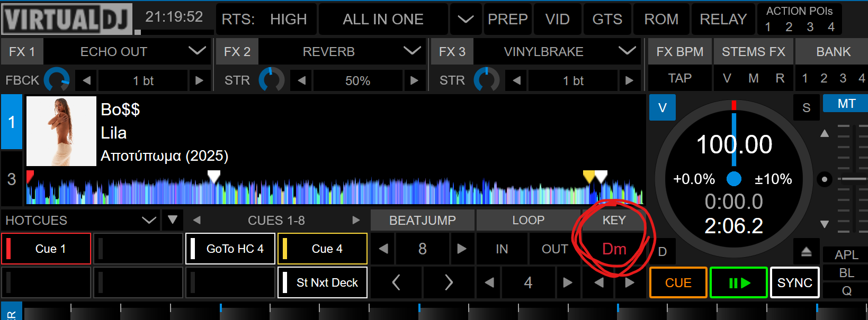
Task: Toggle the MT master tempo button
Action: coord(846,104)
